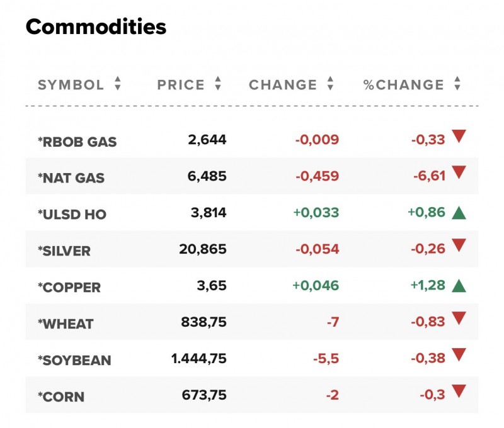The width and height of the screenshot is (504, 428).
Task: Click the red down arrow for WHEAT
Action: (x=459, y=318)
